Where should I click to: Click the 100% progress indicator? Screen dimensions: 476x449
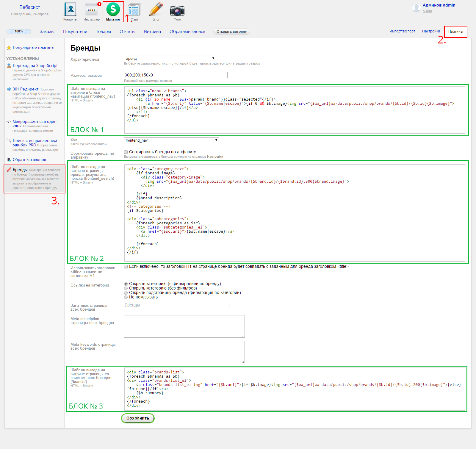coord(19,32)
